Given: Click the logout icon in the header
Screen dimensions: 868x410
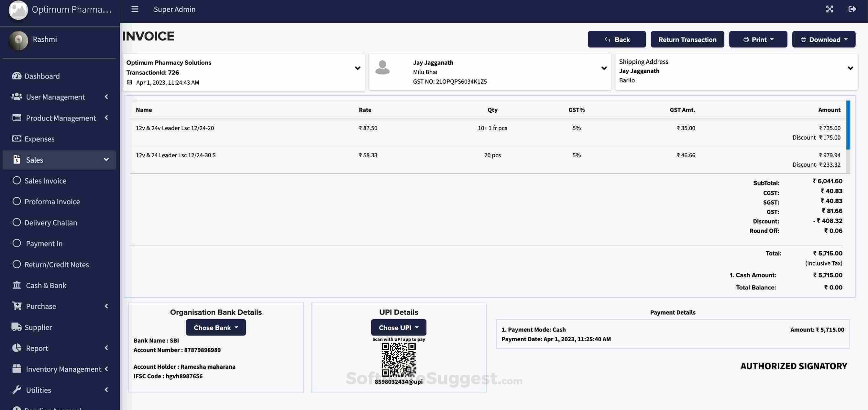Looking at the screenshot, I should [852, 9].
